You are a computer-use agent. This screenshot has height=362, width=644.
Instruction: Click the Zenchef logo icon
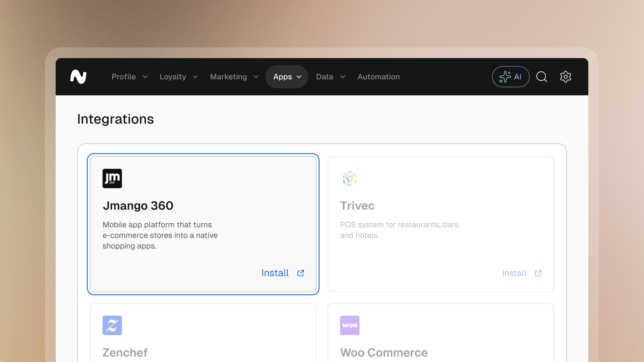(112, 325)
